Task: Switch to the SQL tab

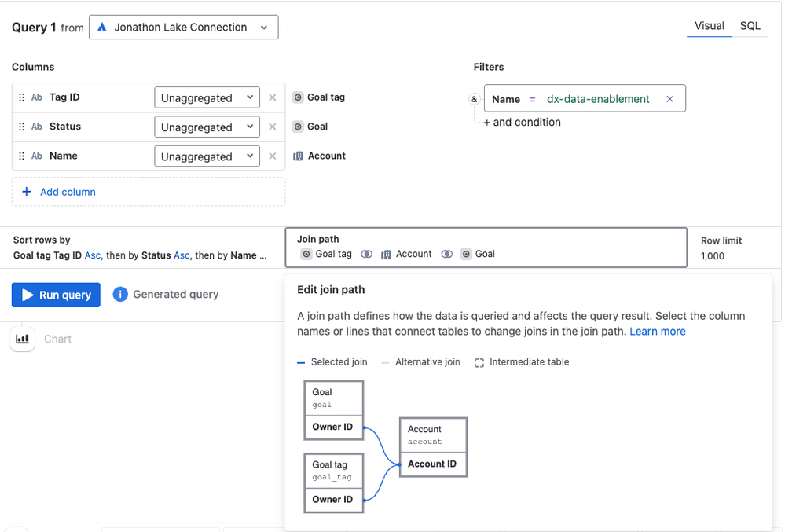Action: coord(750,26)
